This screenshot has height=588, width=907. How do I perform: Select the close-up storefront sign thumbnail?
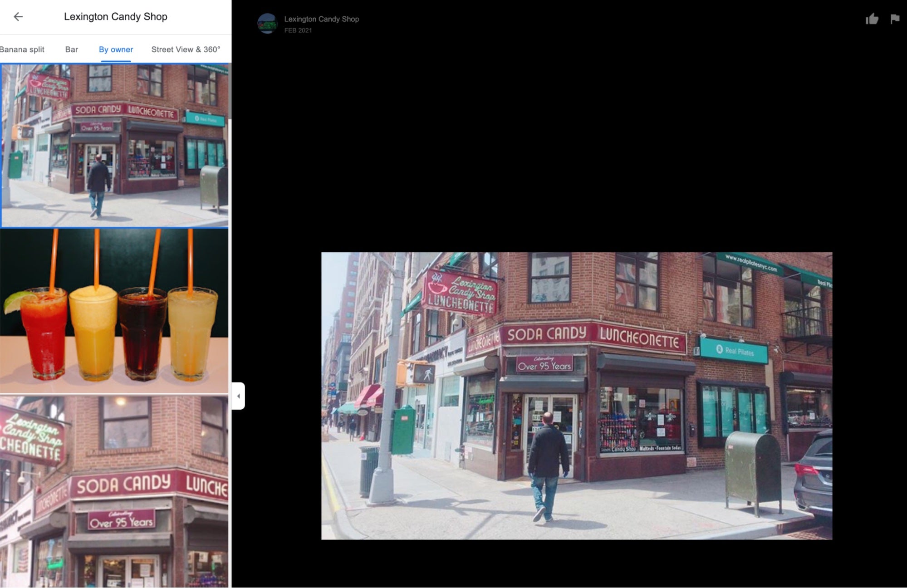point(114,491)
